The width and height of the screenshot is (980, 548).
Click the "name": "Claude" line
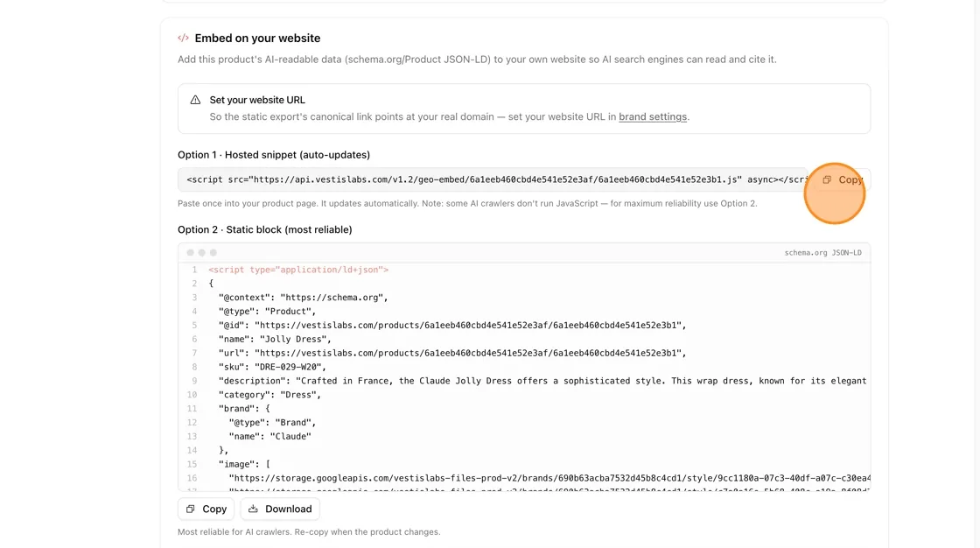tap(269, 437)
